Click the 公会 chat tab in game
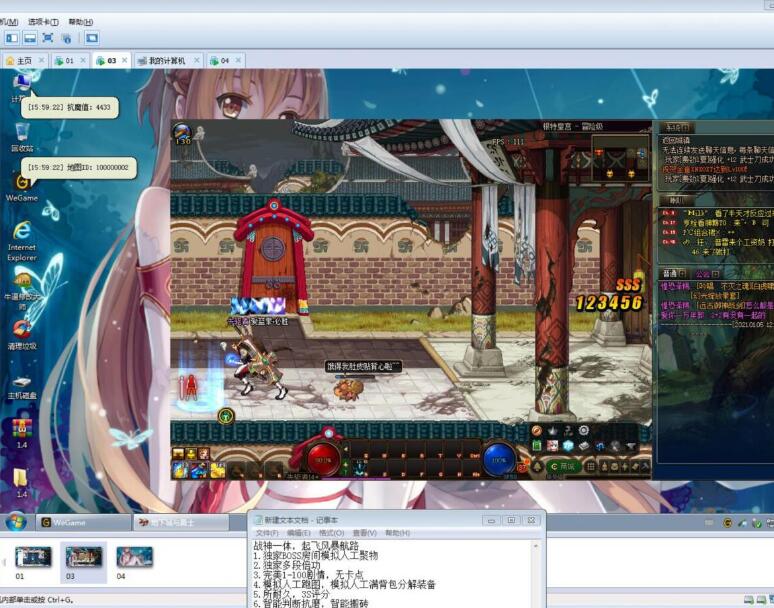This screenshot has height=608, width=774. [707, 273]
